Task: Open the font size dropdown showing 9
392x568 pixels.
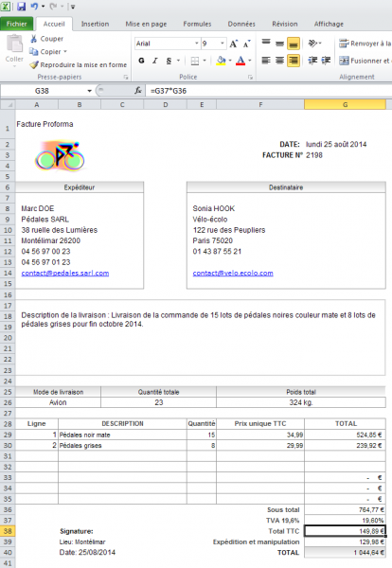Action: point(223,44)
